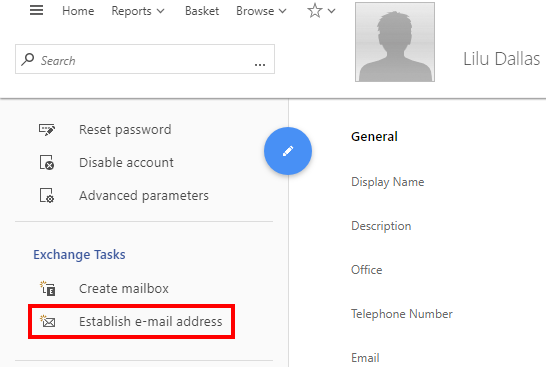
Task: Open the hamburger navigation menu
Action: [36, 10]
